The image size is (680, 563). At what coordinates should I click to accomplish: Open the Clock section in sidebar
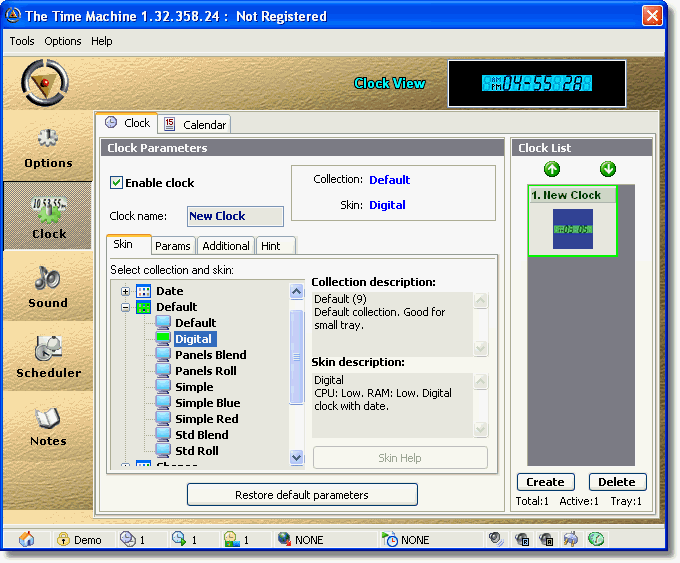point(48,216)
